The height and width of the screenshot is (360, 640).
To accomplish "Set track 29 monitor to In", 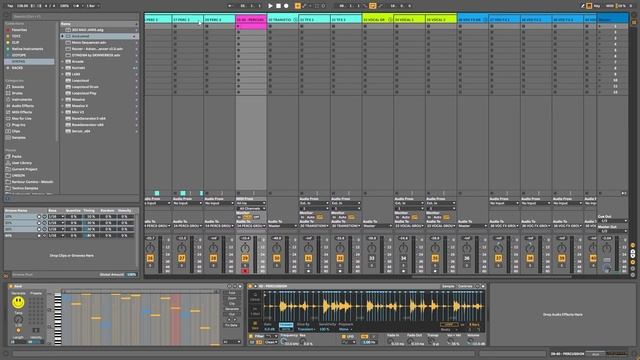I will 239,217.
